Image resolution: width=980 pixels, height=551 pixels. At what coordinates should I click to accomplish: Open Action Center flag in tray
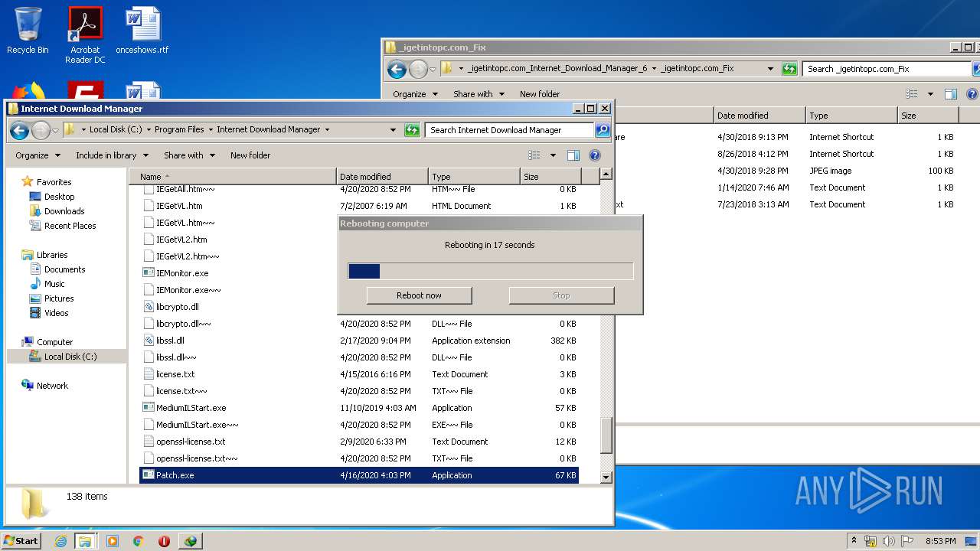point(907,541)
